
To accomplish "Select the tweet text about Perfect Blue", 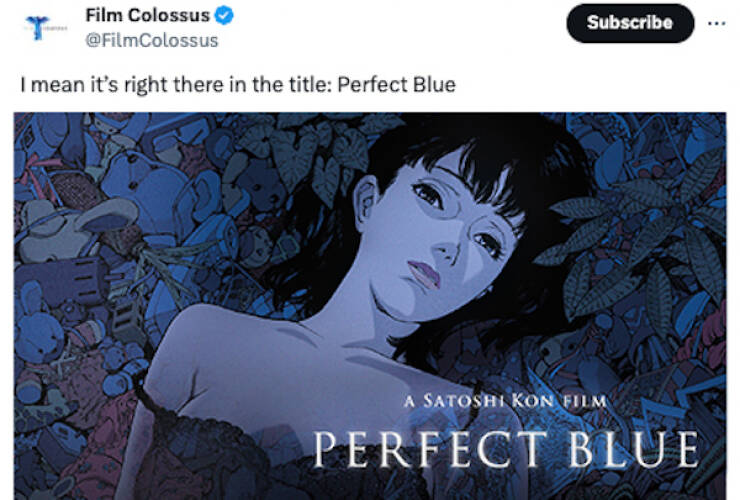I will pyautogui.click(x=238, y=85).
